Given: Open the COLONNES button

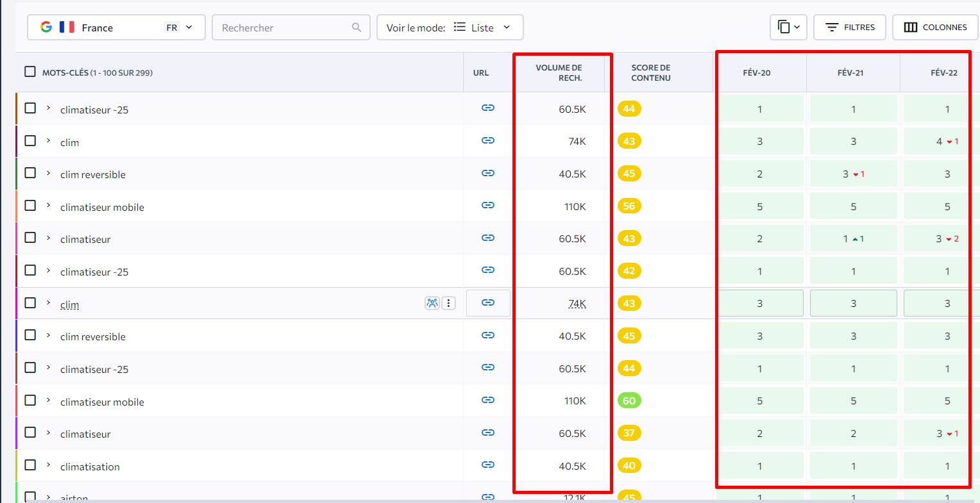Looking at the screenshot, I should [935, 28].
